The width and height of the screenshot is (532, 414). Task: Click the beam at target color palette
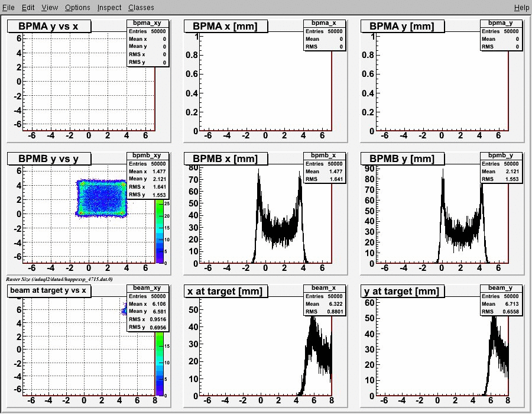160,364
